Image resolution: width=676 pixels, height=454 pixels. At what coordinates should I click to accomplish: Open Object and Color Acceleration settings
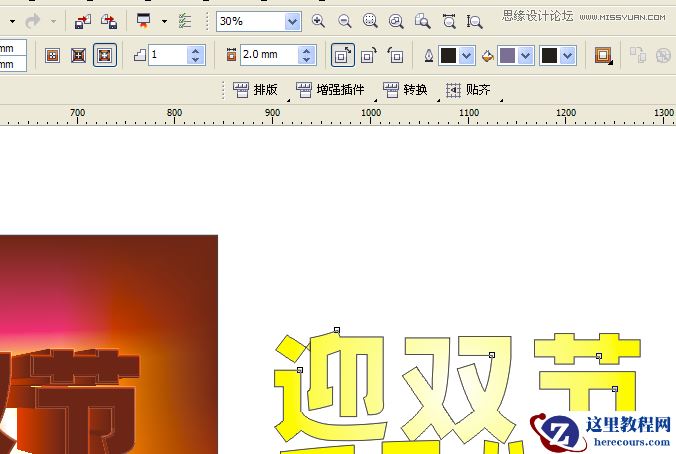[x=604, y=55]
